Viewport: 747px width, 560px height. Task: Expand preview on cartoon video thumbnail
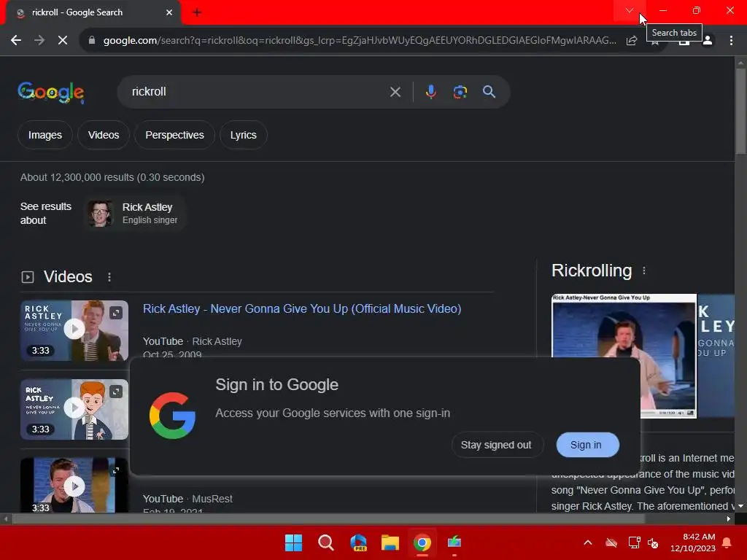point(116,392)
